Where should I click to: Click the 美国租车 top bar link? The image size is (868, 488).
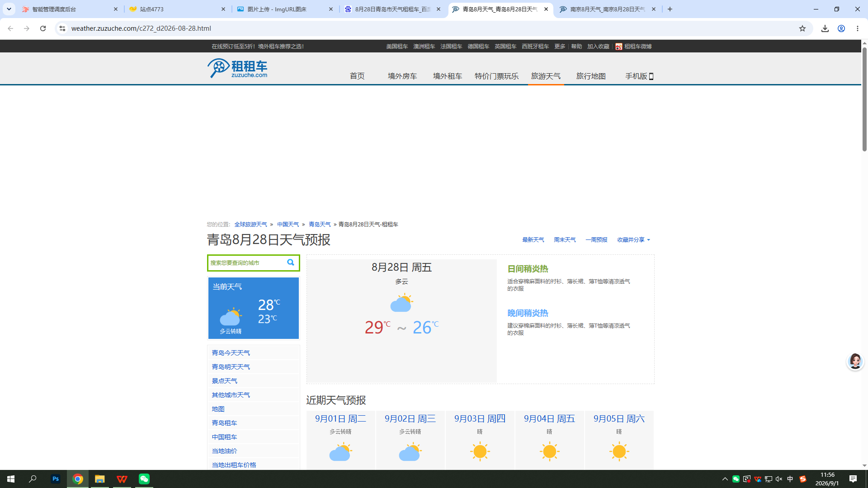[x=397, y=47]
